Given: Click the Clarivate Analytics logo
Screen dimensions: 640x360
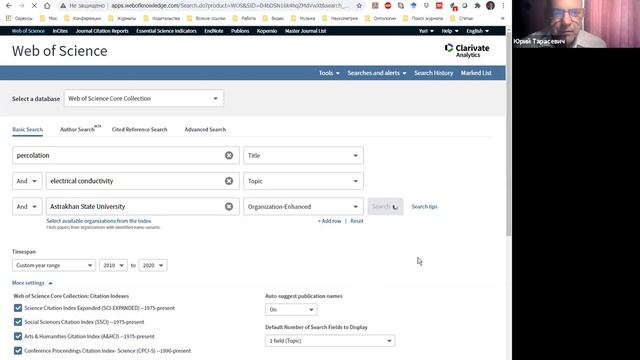Looking at the screenshot, I should click(x=467, y=51).
